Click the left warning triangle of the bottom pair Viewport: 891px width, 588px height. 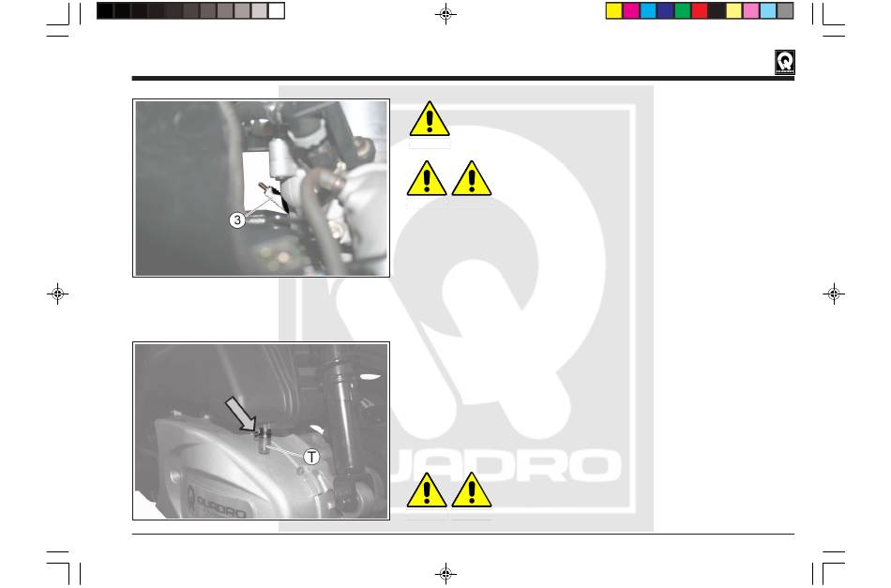(427, 490)
